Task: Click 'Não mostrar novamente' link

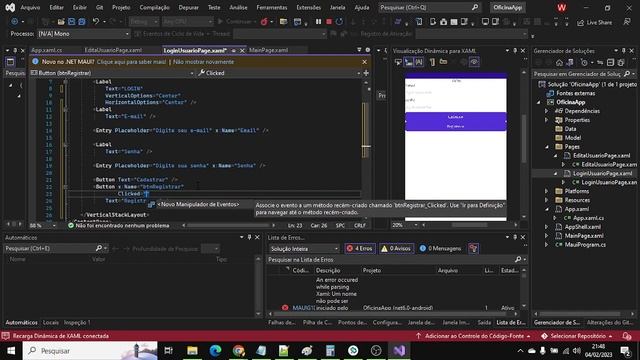Action: (x=203, y=62)
